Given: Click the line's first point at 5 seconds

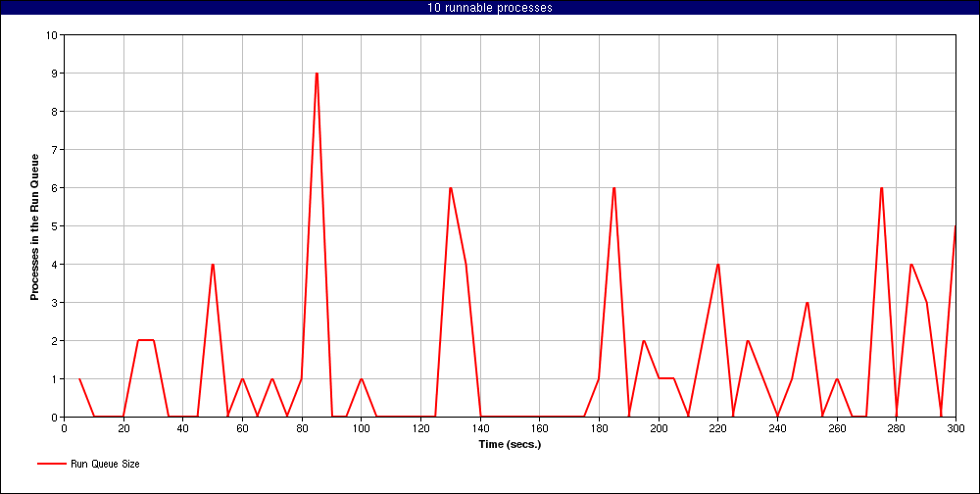Looking at the screenshot, I should tap(79, 379).
